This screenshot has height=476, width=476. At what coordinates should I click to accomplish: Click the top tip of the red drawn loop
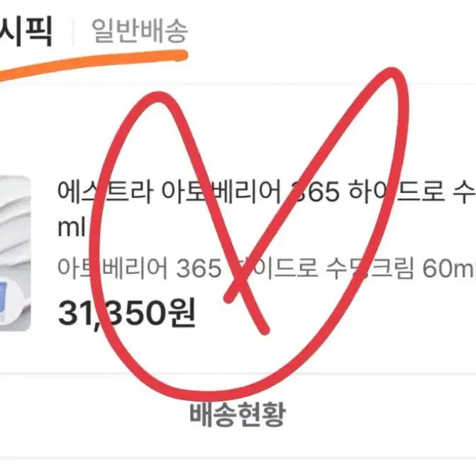click(392, 73)
